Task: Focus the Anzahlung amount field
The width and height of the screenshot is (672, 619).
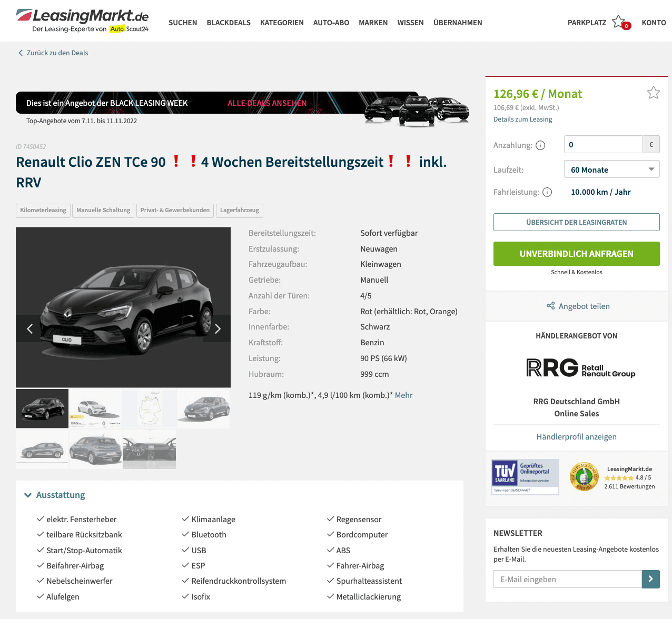Action: pos(604,144)
